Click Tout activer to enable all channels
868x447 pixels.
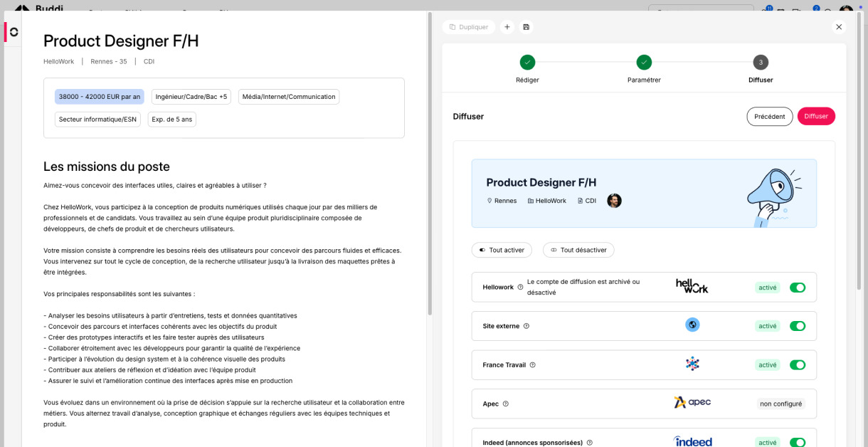pos(502,250)
